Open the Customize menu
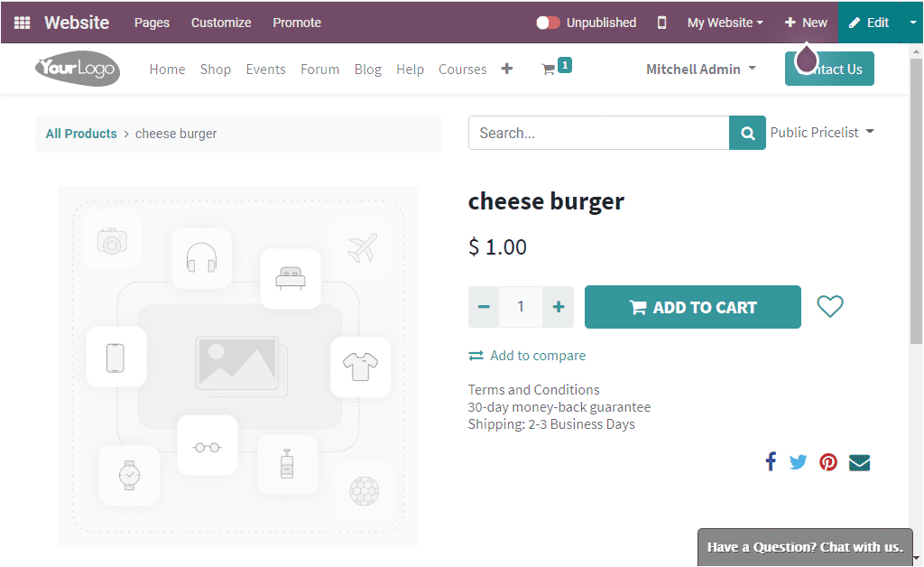924x567 pixels. click(220, 22)
